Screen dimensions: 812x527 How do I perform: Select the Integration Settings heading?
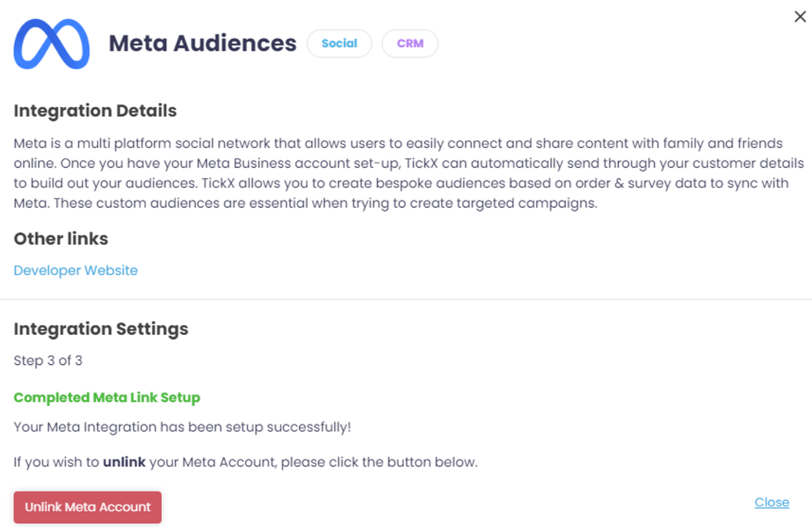pos(100,330)
